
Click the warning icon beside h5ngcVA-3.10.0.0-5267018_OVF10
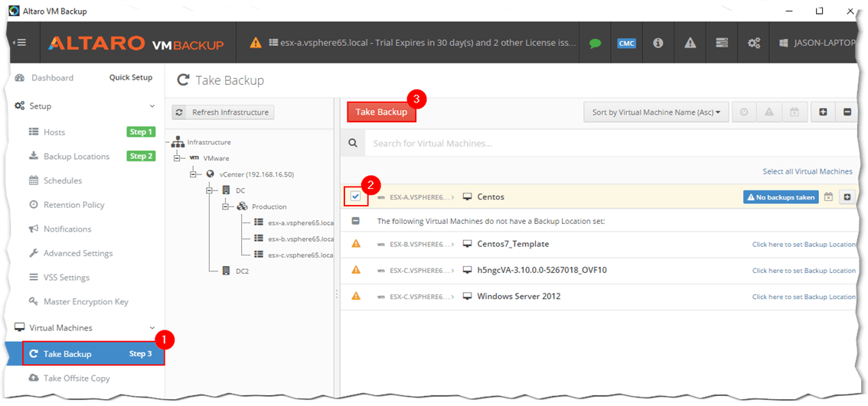[x=356, y=269]
